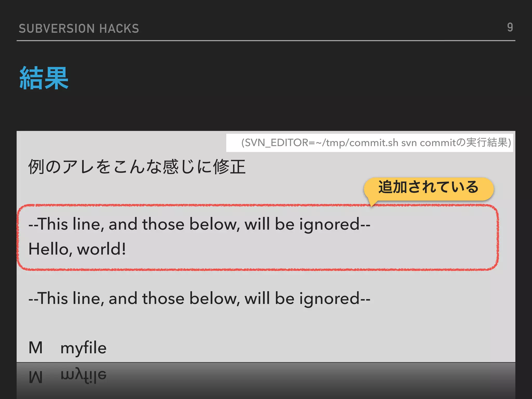Click the mirrored myfile reflection text
This screenshot has width=532, height=399.
(x=83, y=376)
